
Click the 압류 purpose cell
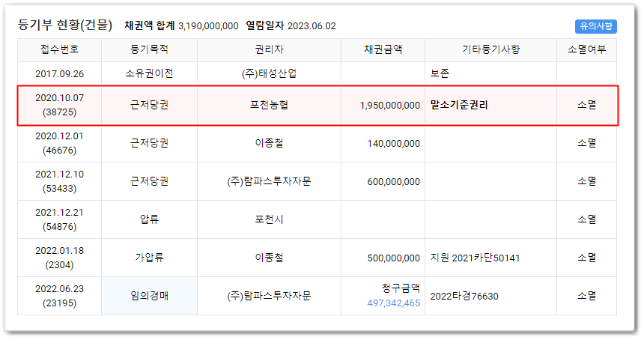point(149,219)
